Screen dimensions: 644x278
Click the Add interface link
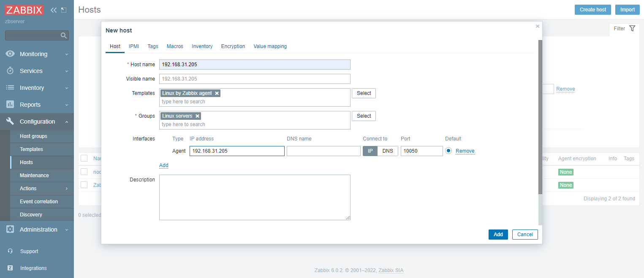[x=164, y=165]
